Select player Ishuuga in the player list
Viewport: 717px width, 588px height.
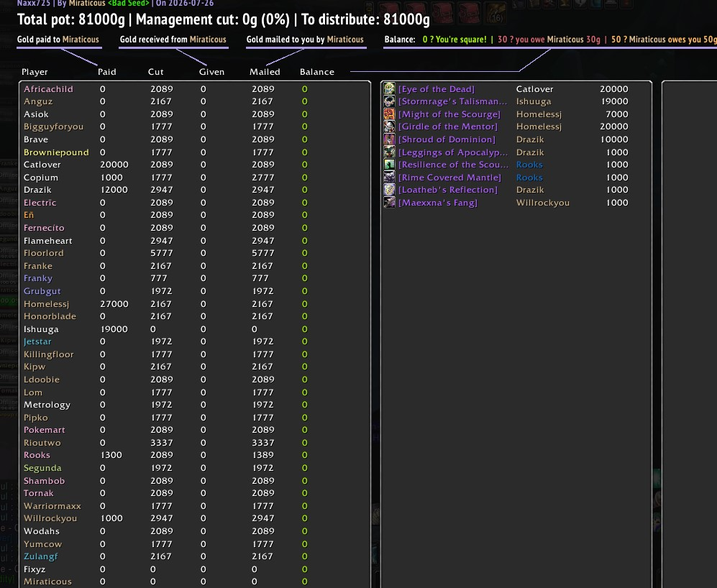[41, 329]
